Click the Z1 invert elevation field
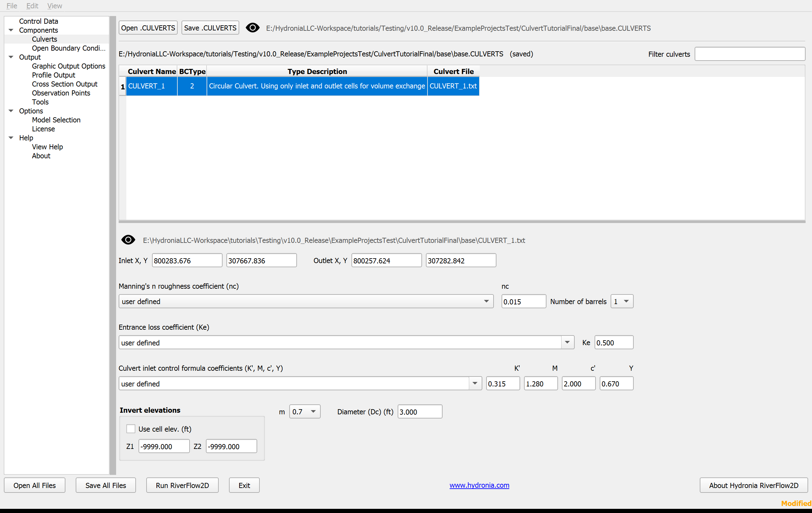 click(x=164, y=446)
